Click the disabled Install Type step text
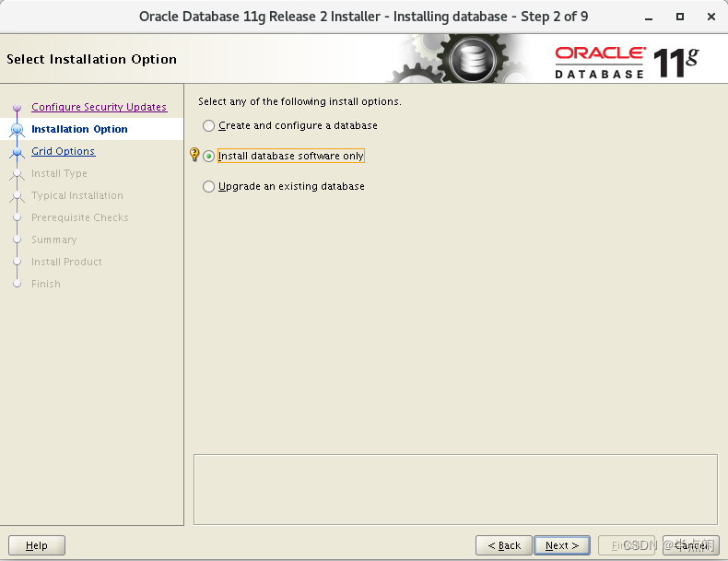 (x=59, y=173)
